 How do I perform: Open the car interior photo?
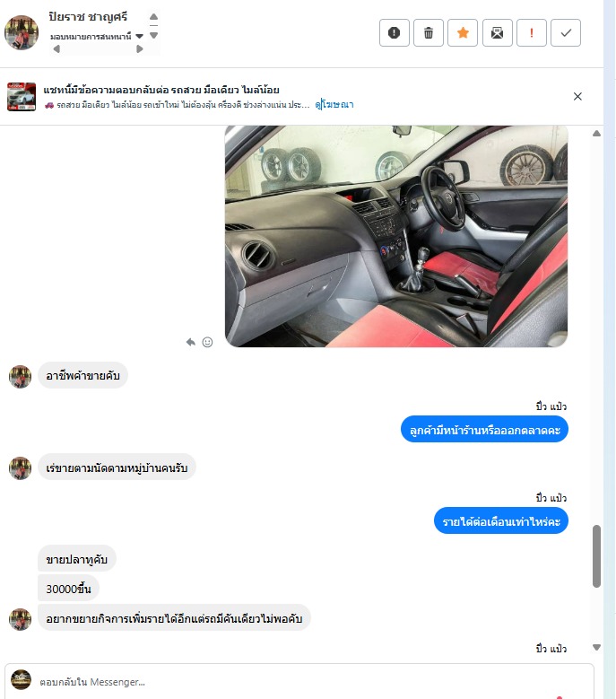(396, 236)
